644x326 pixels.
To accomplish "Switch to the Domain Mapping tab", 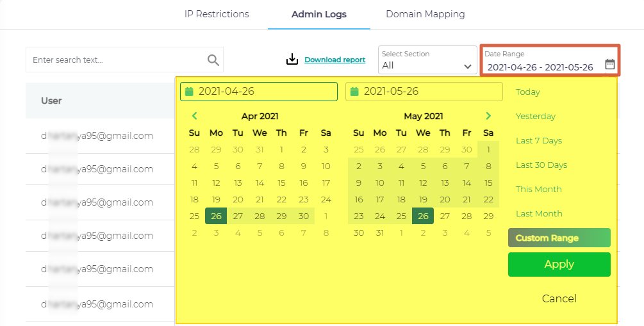I will 425,14.
